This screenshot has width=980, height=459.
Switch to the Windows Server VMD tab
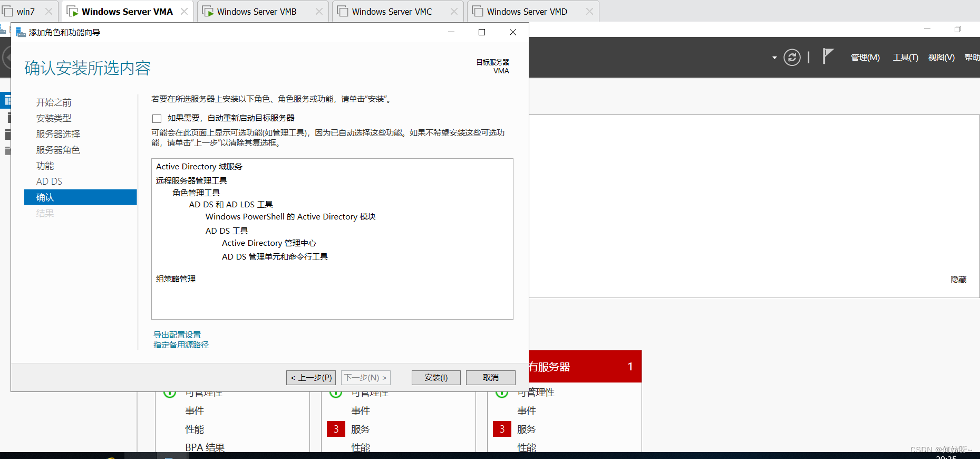coord(533,11)
